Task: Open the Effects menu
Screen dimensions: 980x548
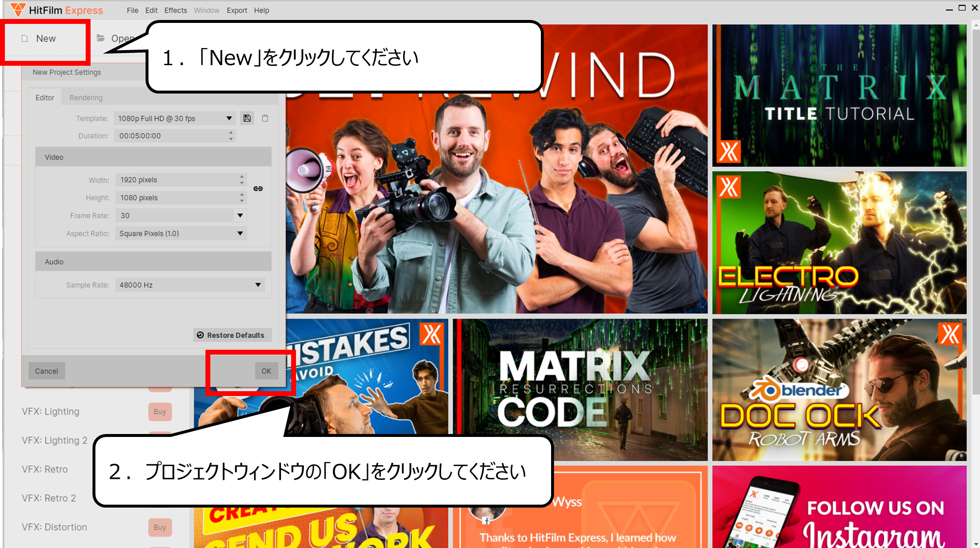Action: 175,10
